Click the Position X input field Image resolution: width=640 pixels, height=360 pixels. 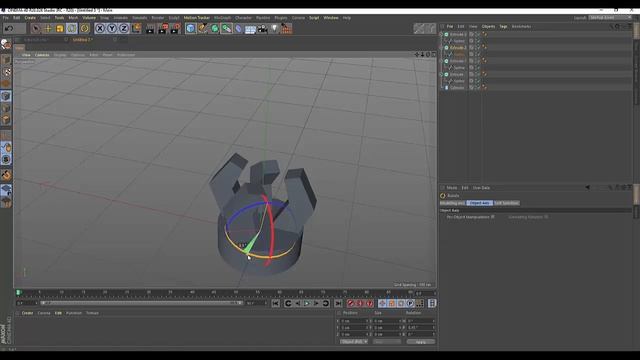[354, 321]
